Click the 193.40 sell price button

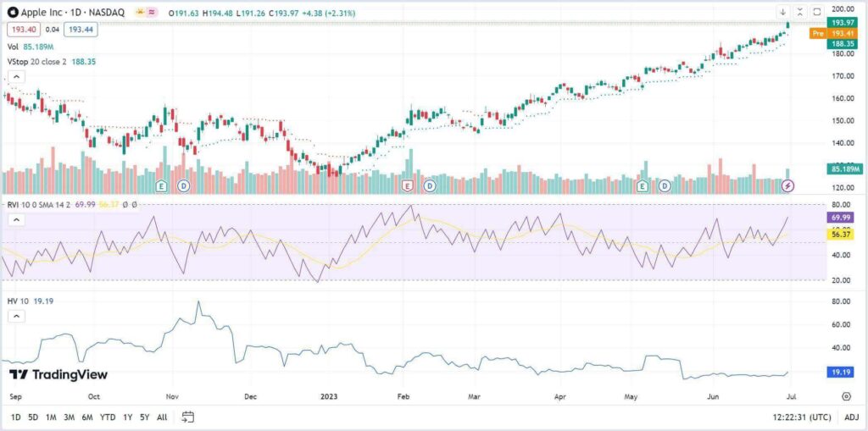point(25,30)
